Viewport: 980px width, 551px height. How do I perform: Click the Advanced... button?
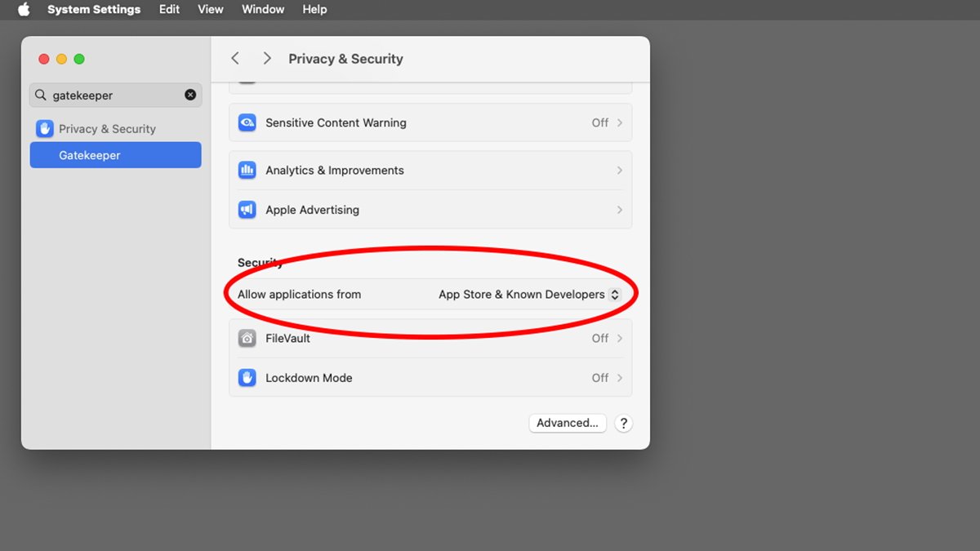click(x=568, y=423)
